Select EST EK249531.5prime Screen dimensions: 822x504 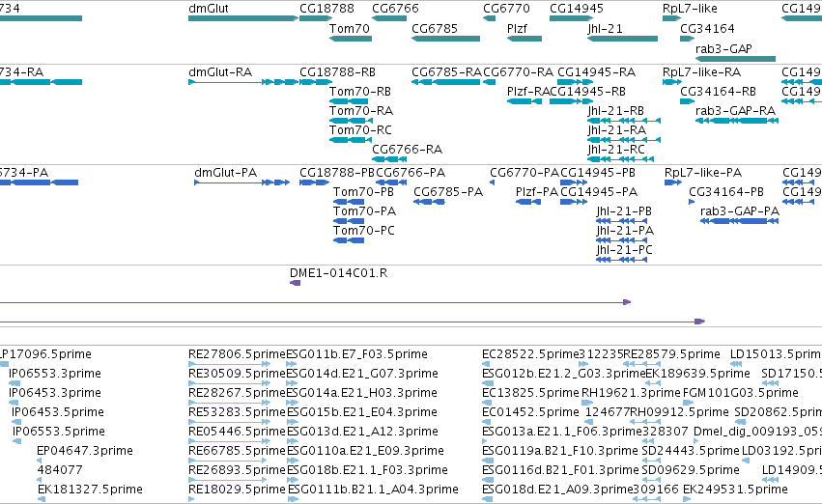tap(688, 499)
